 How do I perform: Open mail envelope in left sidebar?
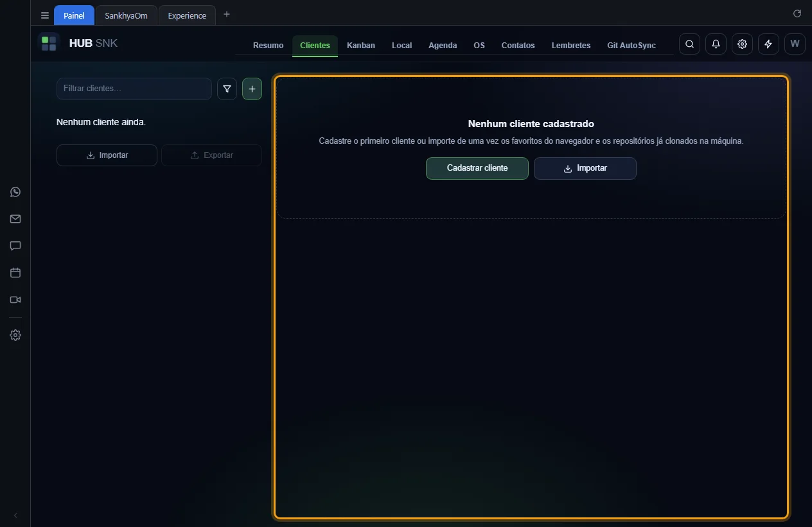[15, 219]
